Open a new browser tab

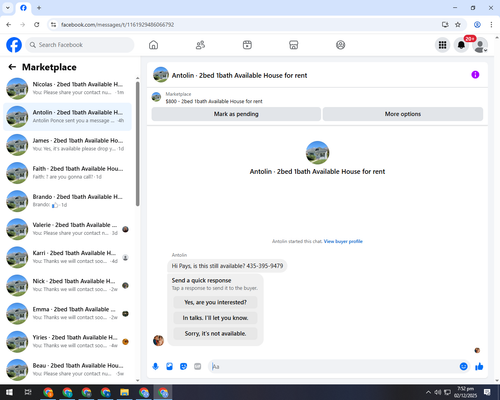[x=39, y=8]
